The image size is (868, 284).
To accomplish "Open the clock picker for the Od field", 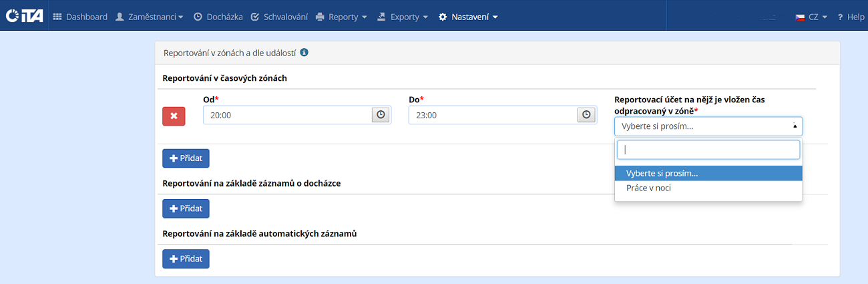I will (381, 115).
